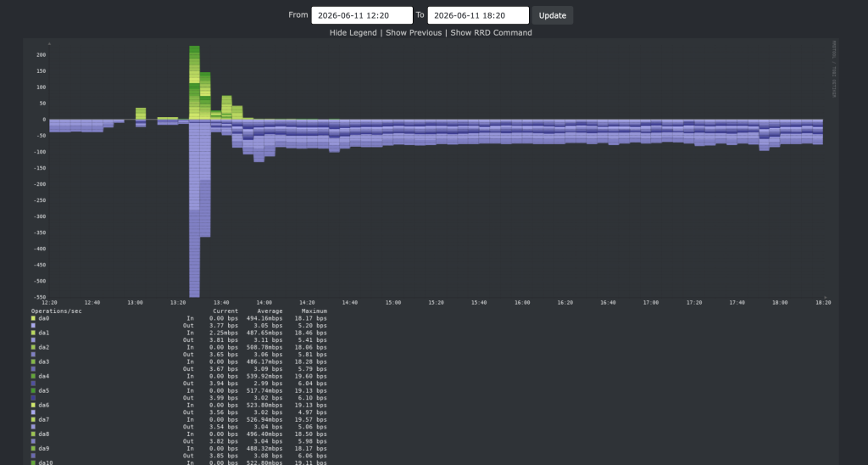Click the "3.11 bps" average value
The height and width of the screenshot is (465, 868).
pyautogui.click(x=268, y=340)
